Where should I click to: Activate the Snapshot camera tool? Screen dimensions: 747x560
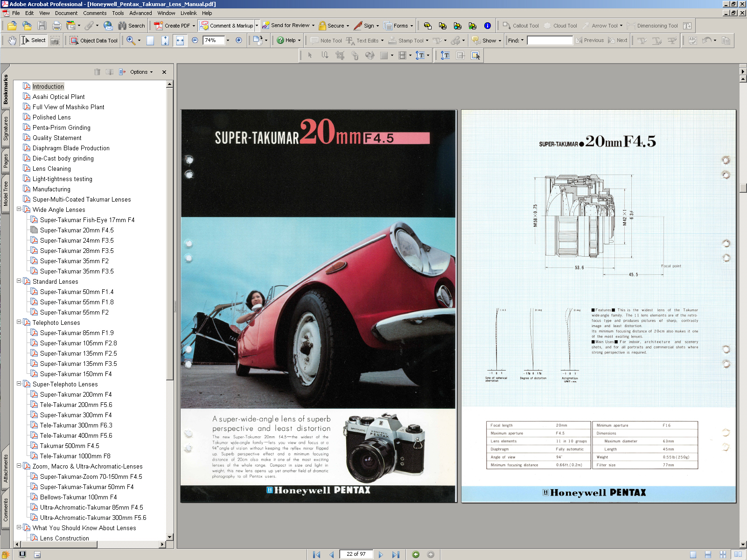55,41
